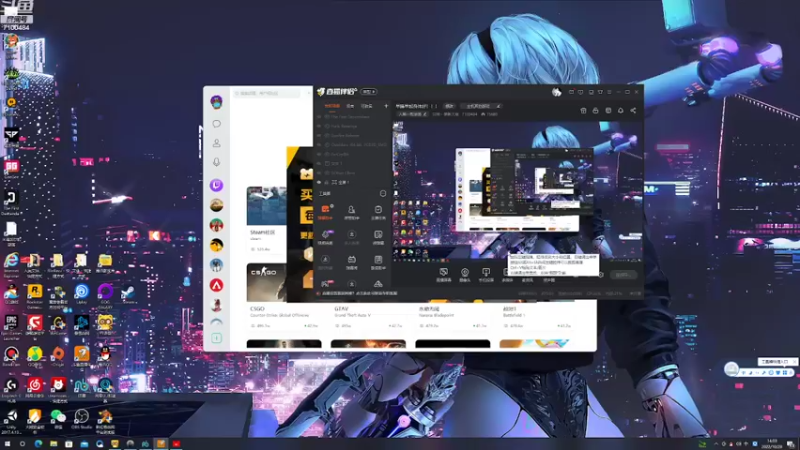Click the share icon at streaming app top right
This screenshot has width=800, height=450.
633,110
